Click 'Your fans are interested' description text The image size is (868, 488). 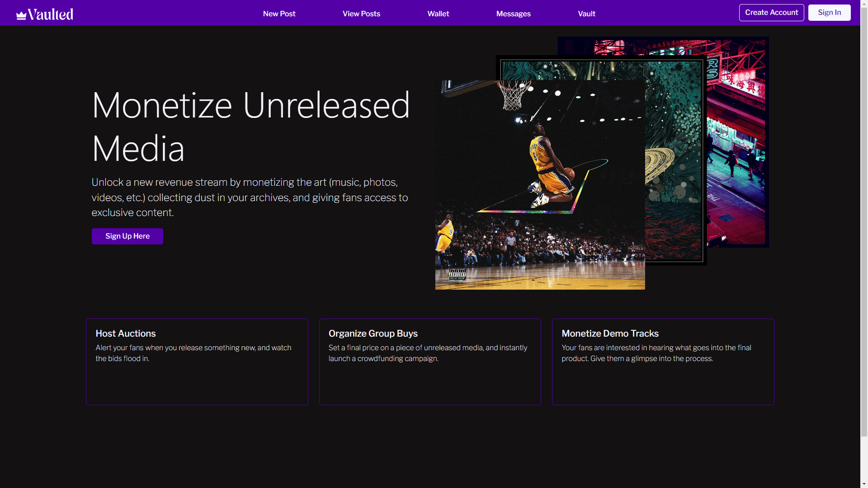[x=656, y=353]
